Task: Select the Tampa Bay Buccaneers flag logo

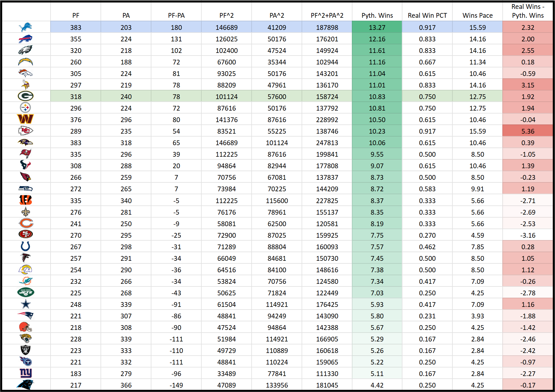Action: point(25,154)
